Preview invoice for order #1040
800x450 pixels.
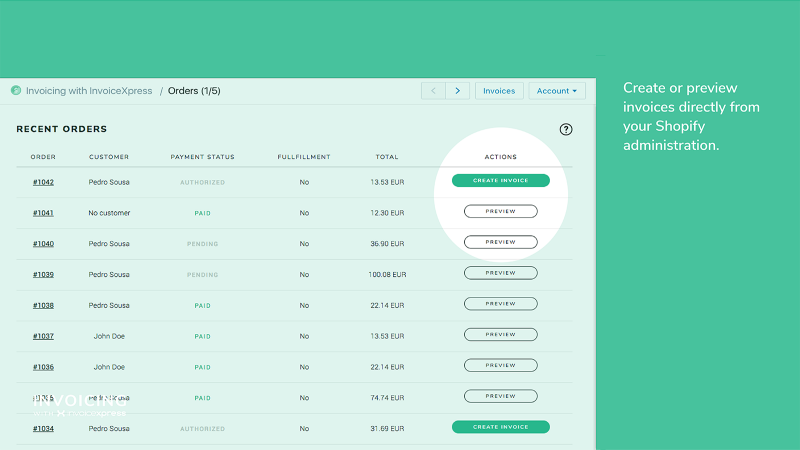pyautogui.click(x=501, y=242)
